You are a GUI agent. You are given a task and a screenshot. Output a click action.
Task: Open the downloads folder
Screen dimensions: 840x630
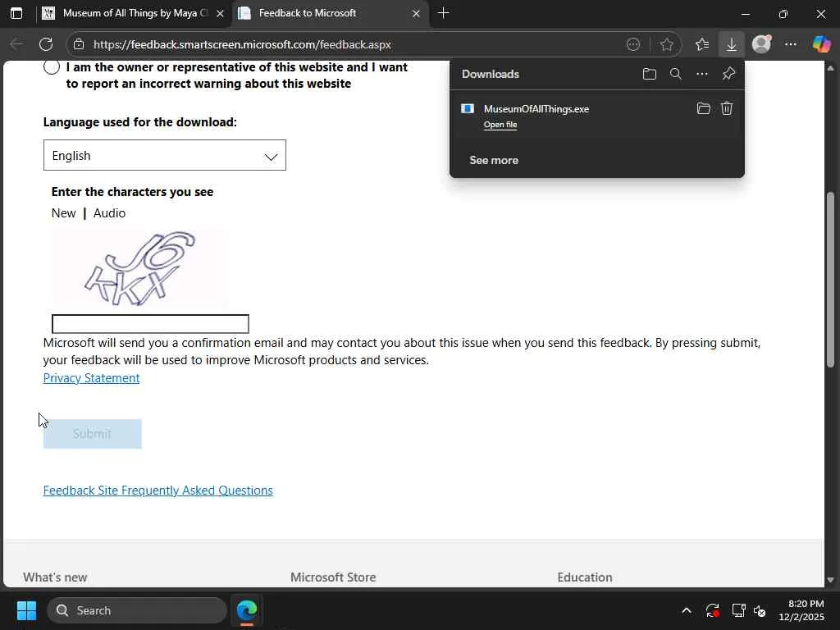coord(650,74)
